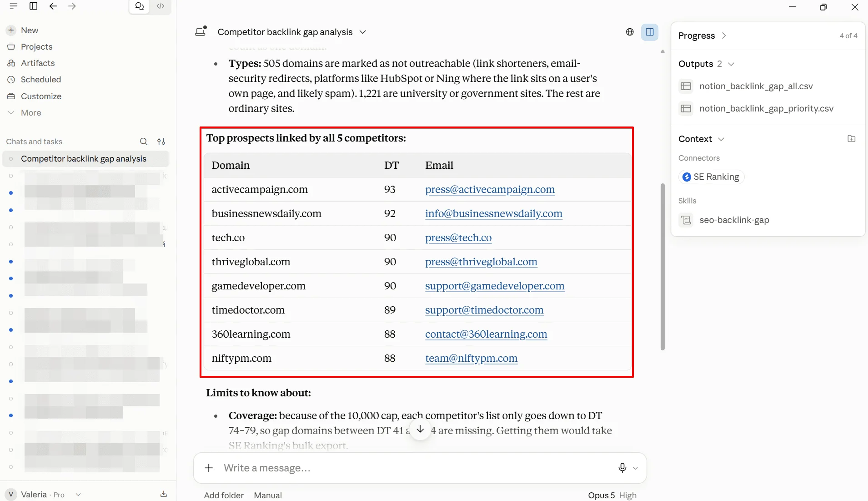Open the seo-backlink-gap skill
The height and width of the screenshot is (501, 868).
[724, 220]
